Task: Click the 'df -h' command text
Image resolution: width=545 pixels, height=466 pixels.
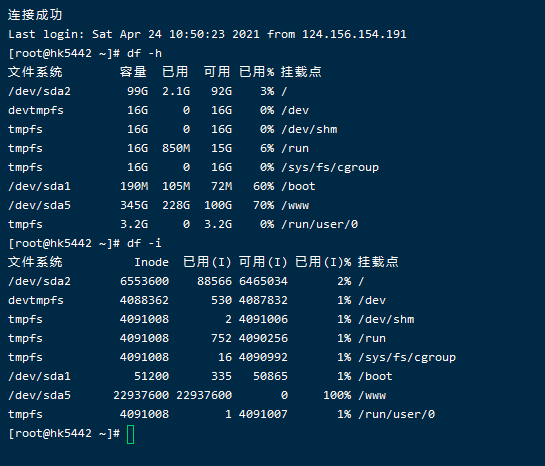Action: [x=145, y=54]
